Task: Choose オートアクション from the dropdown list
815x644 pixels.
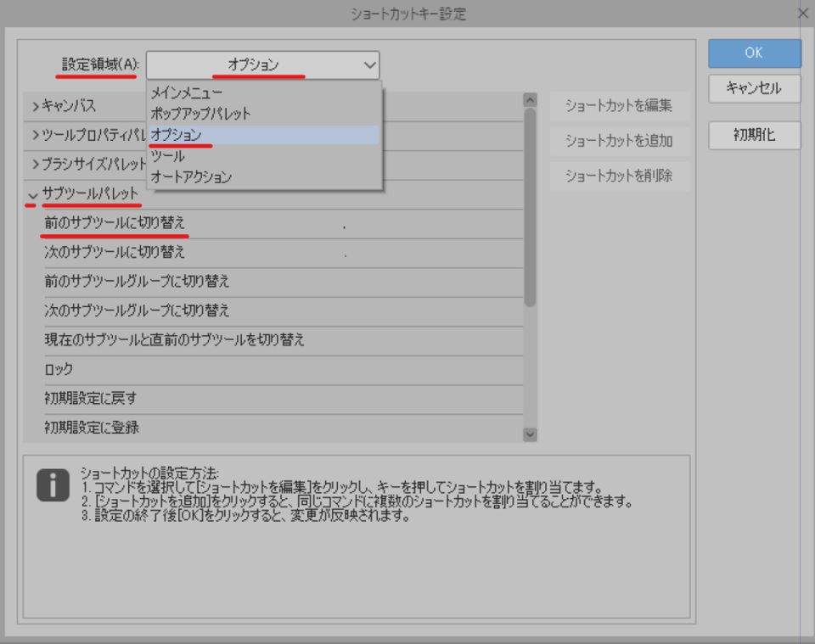Action: click(x=264, y=177)
